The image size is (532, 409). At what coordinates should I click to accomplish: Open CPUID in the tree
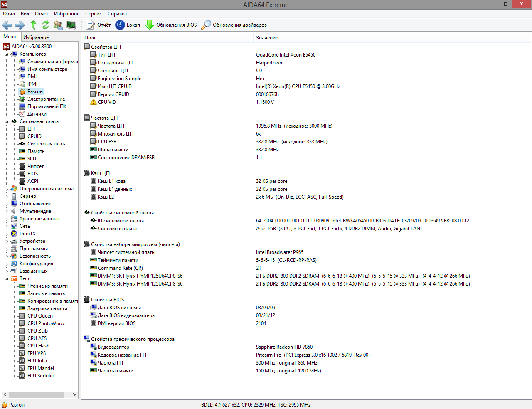tap(34, 136)
